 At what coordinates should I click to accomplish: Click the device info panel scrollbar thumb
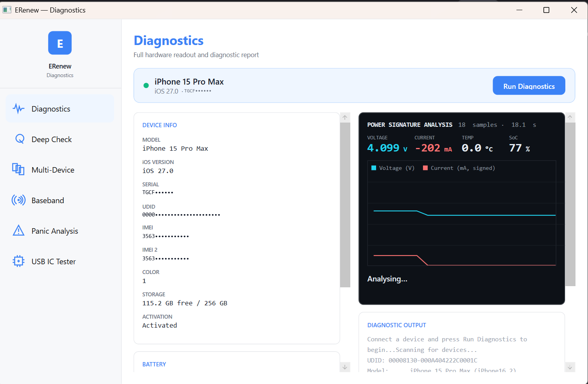(x=345, y=205)
